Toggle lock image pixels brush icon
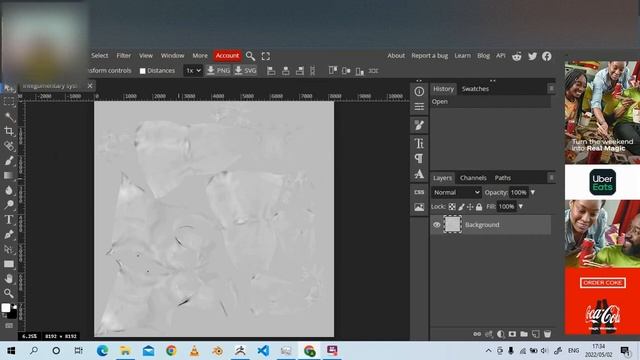 point(461,207)
